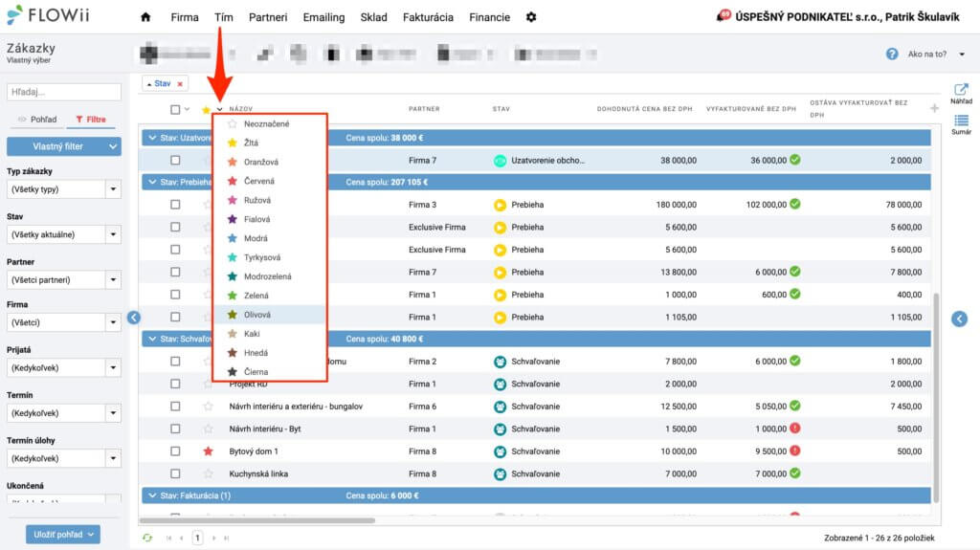Click the FLOWii logo
The image size is (980, 550).
click(48, 15)
